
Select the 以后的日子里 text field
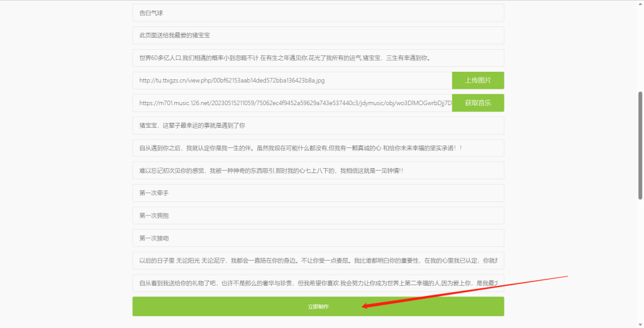click(318, 261)
